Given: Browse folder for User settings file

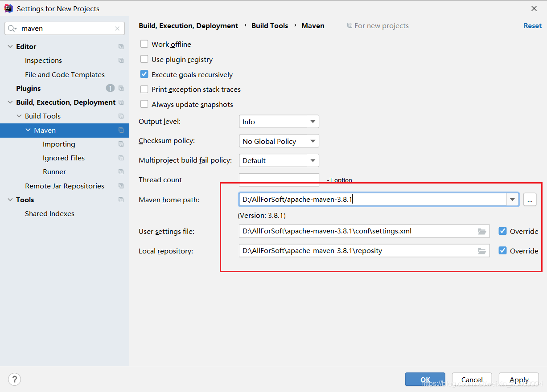Looking at the screenshot, I should 482,232.
